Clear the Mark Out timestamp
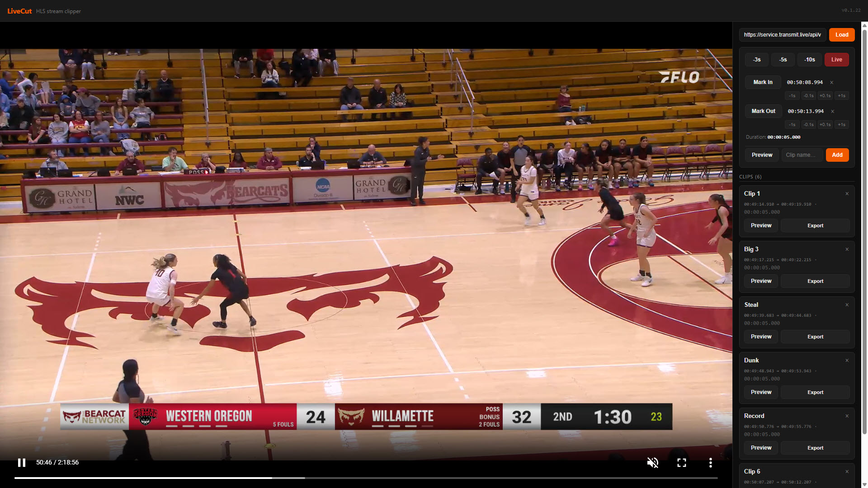Viewport: 868px width, 488px height. tap(832, 111)
